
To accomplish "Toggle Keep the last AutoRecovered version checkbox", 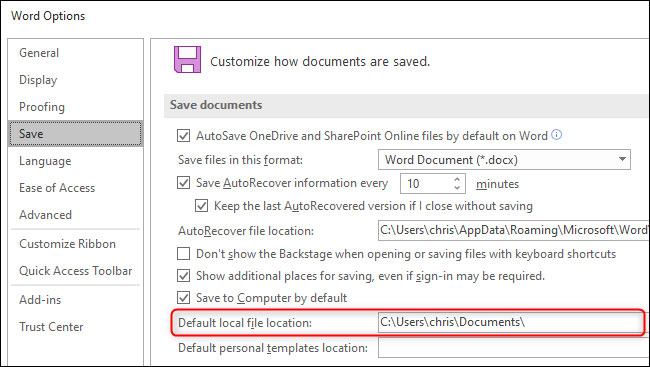I will coord(201,206).
